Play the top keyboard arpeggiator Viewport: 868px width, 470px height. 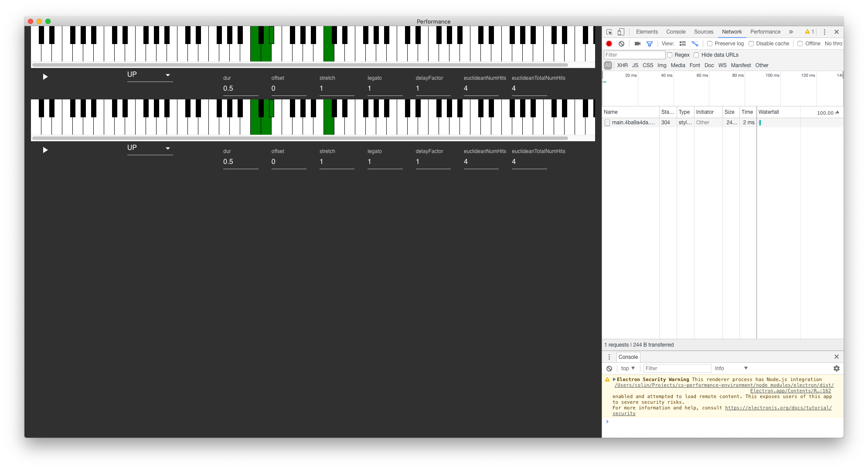45,76
